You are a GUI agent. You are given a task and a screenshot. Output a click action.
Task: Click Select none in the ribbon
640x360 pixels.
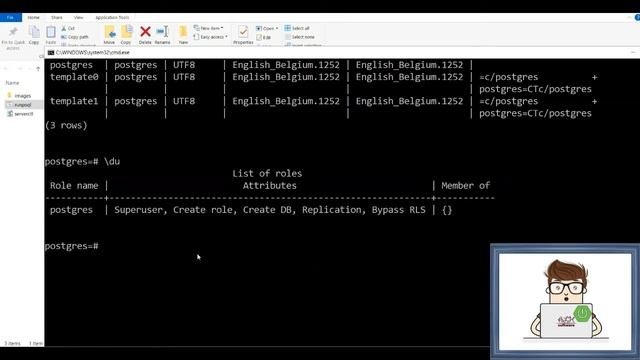click(300, 37)
